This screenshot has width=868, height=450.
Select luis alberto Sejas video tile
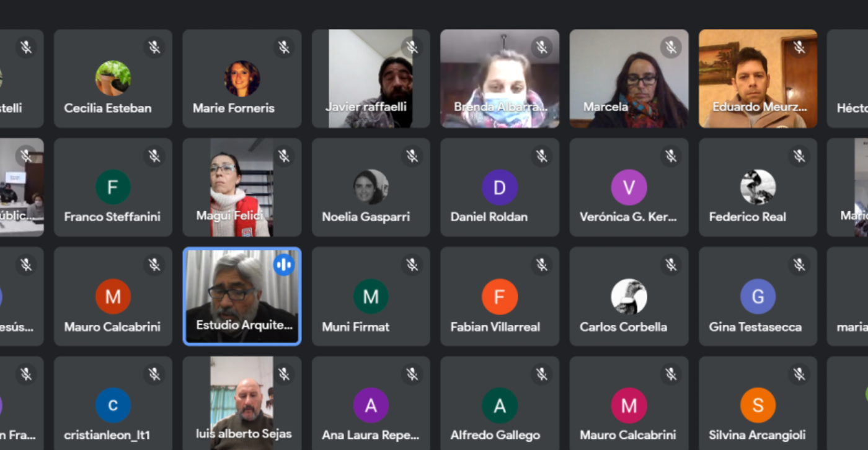242,403
